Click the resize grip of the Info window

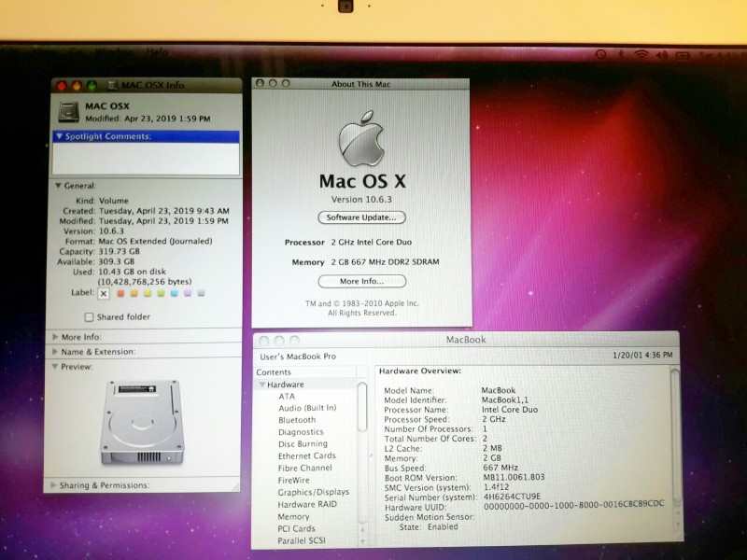(x=235, y=486)
